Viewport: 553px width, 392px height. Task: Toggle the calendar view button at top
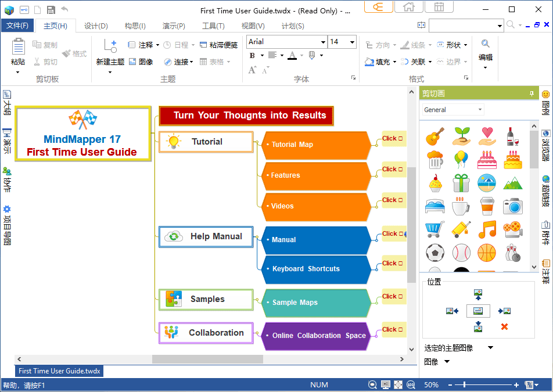click(439, 6)
